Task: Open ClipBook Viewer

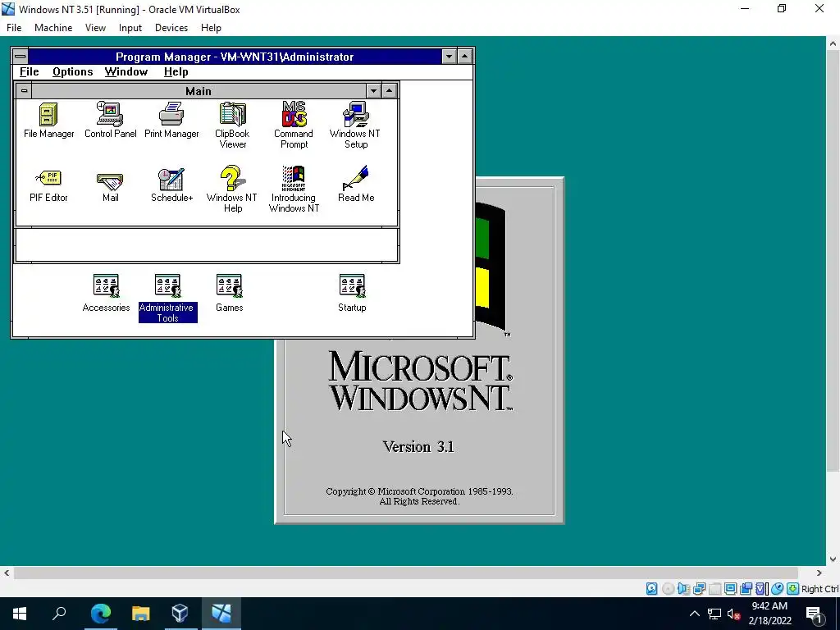Action: pyautogui.click(x=232, y=126)
